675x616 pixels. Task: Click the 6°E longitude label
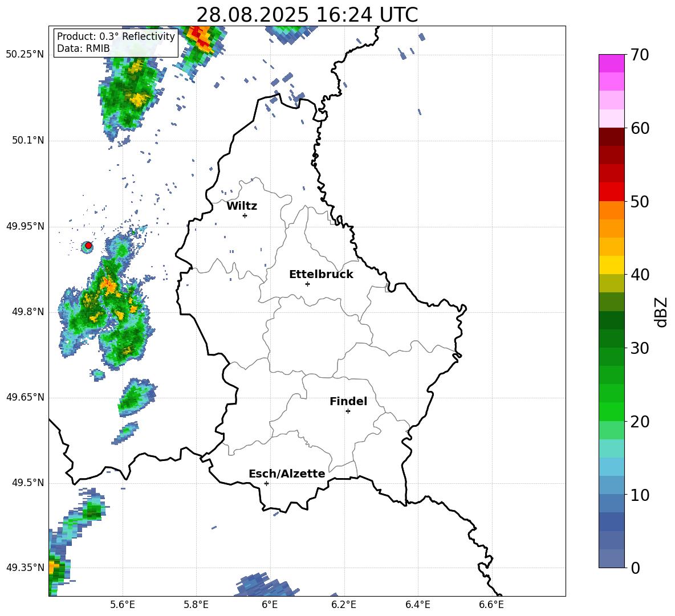tap(270, 605)
